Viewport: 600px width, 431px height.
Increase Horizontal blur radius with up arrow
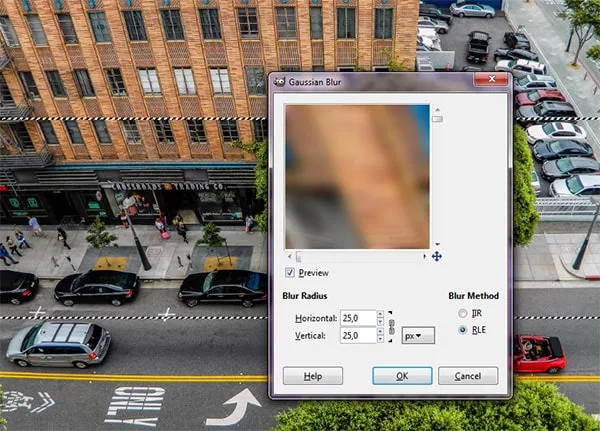[x=380, y=314]
